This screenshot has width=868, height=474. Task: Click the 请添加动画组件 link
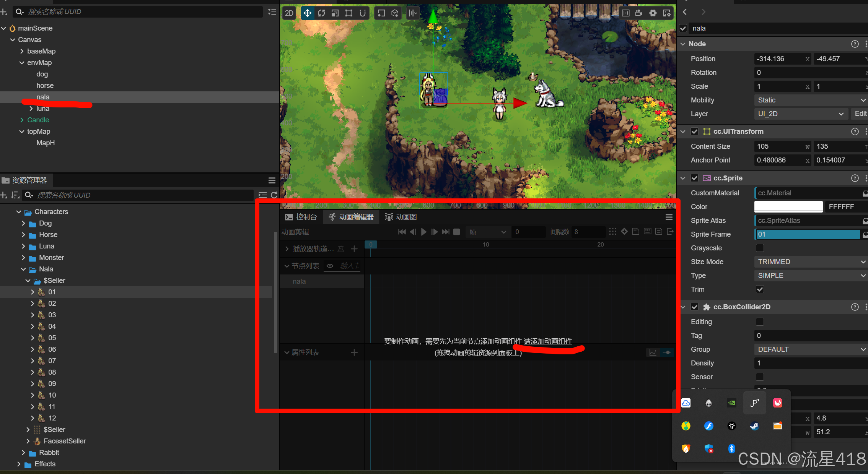click(547, 341)
